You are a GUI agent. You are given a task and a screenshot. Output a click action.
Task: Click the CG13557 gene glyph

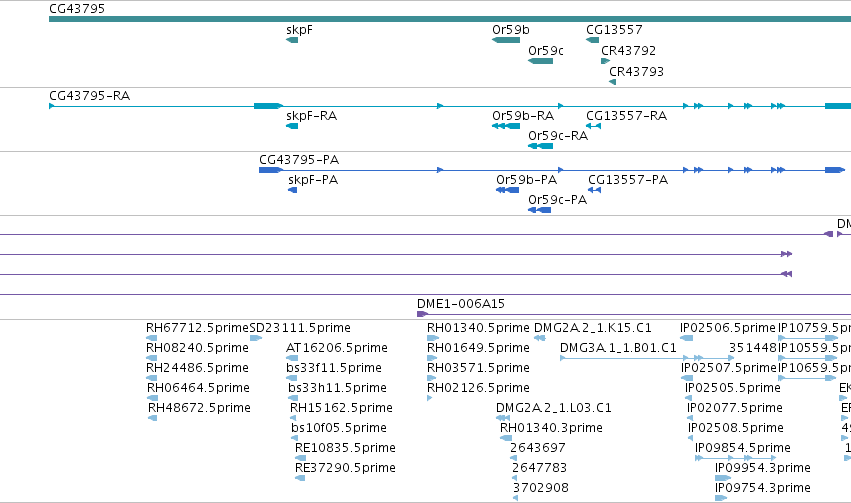pyautogui.click(x=593, y=40)
